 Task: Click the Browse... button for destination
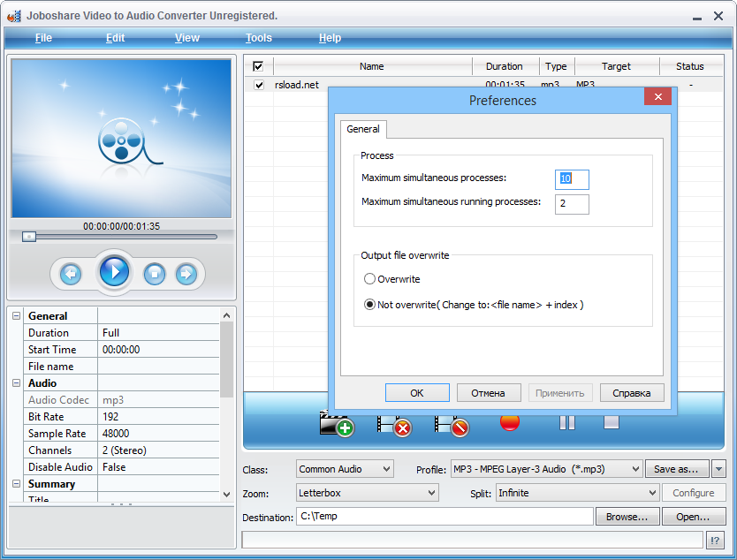(627, 517)
